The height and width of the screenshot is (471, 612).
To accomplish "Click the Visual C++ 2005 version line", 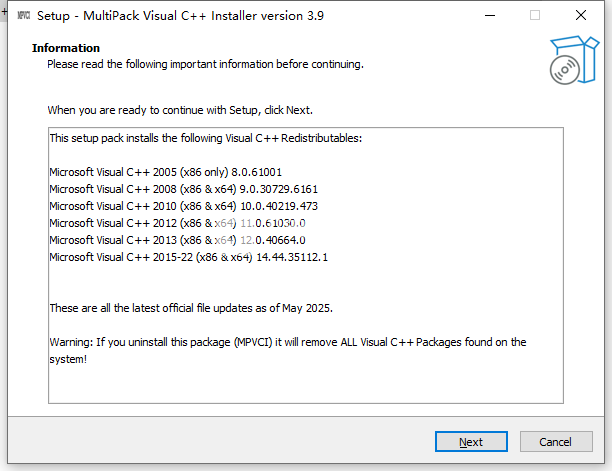I will [x=165, y=172].
